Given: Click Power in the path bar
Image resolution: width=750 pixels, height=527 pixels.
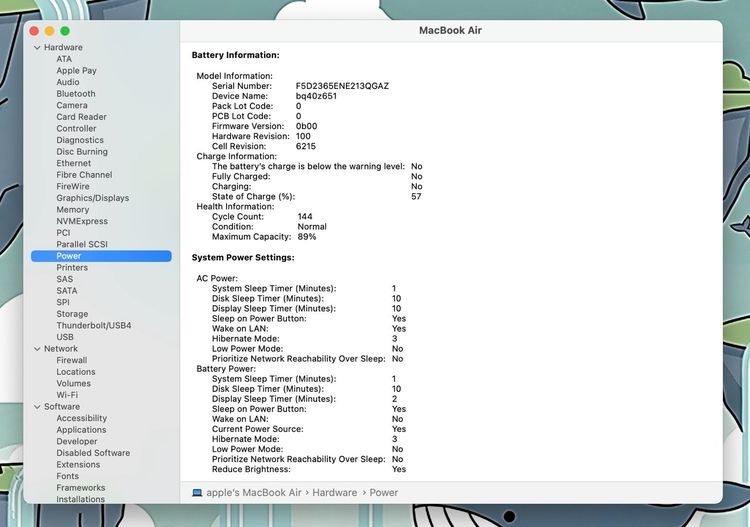Looking at the screenshot, I should [x=384, y=493].
